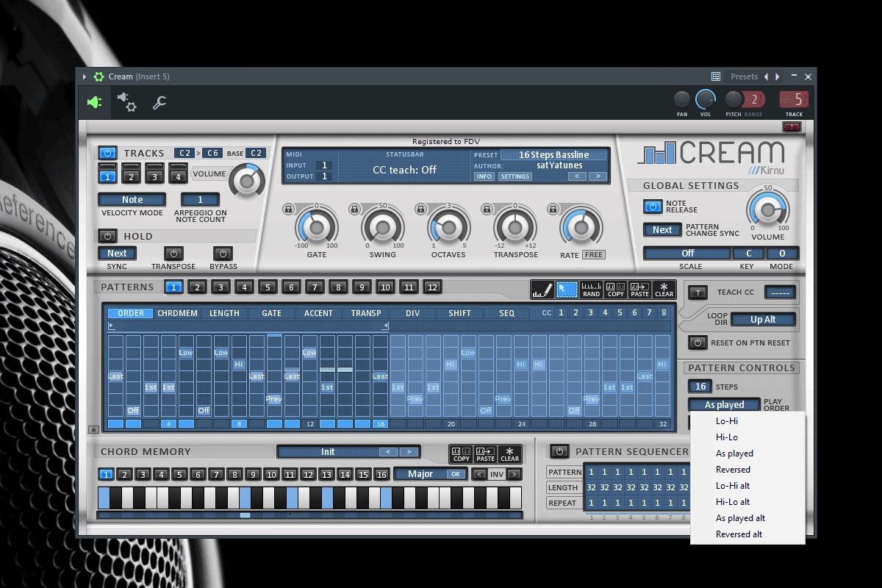Select previous preset arrow in titlebar
Screen dimensions: 882x588
(766, 76)
